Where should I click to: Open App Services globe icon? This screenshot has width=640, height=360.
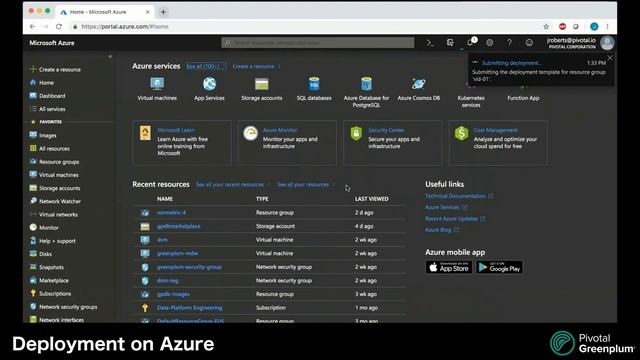coord(209,84)
